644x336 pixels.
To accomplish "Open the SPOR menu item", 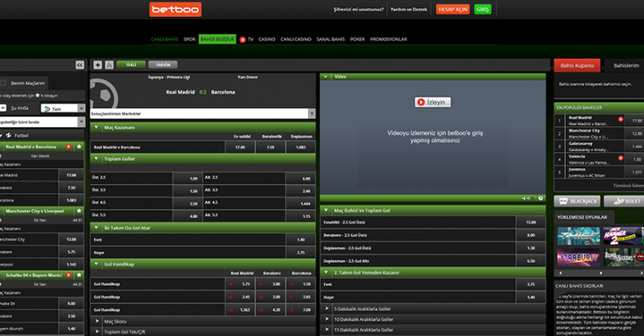I will pos(189,39).
